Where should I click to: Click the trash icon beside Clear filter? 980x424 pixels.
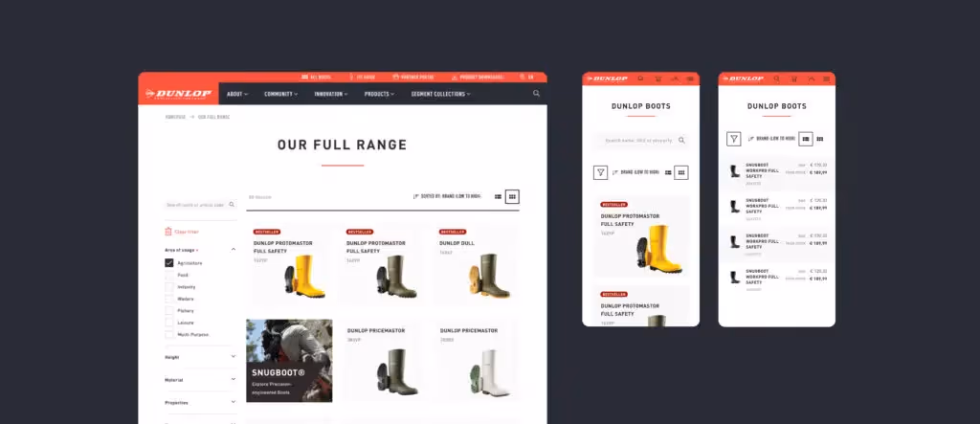(x=168, y=232)
